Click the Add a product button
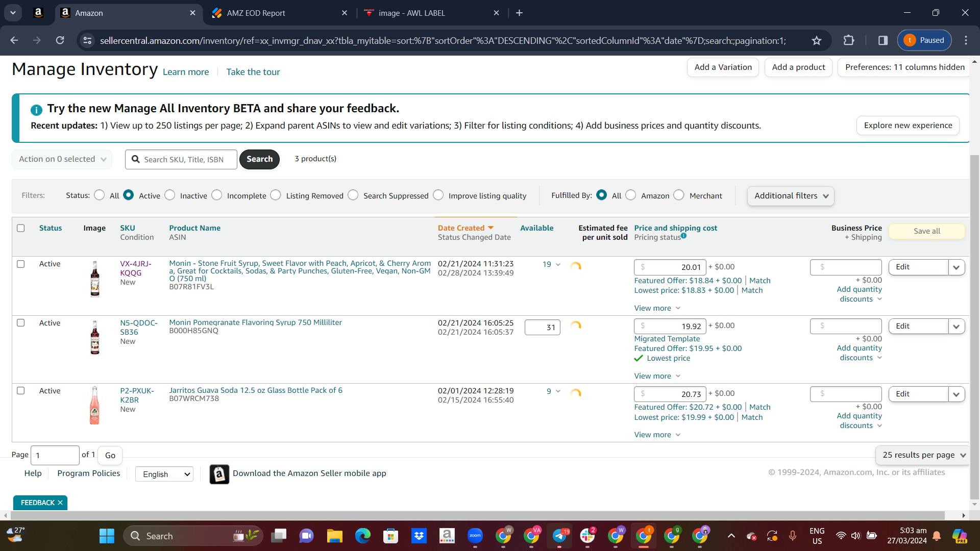Viewport: 980px width, 551px height. pyautogui.click(x=798, y=67)
